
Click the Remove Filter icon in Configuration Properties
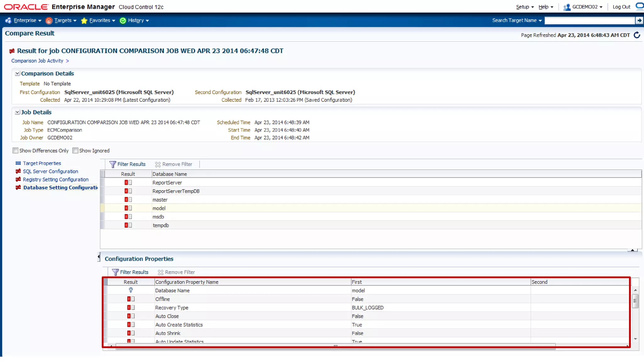(161, 272)
